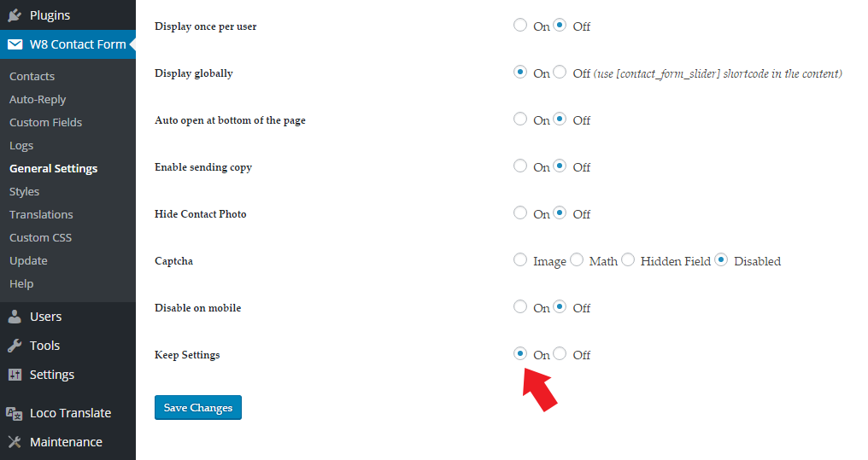Click the Loco Translate icon
The height and width of the screenshot is (460, 868).
[x=15, y=413]
